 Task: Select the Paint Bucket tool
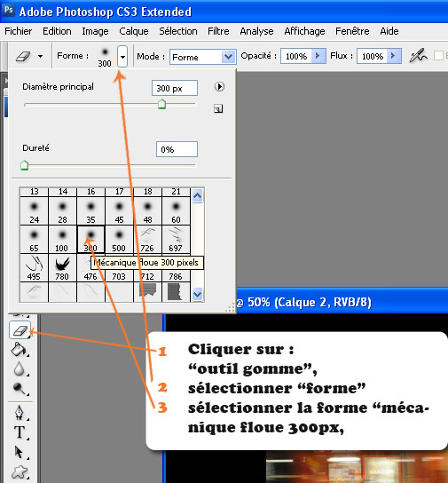(20, 350)
